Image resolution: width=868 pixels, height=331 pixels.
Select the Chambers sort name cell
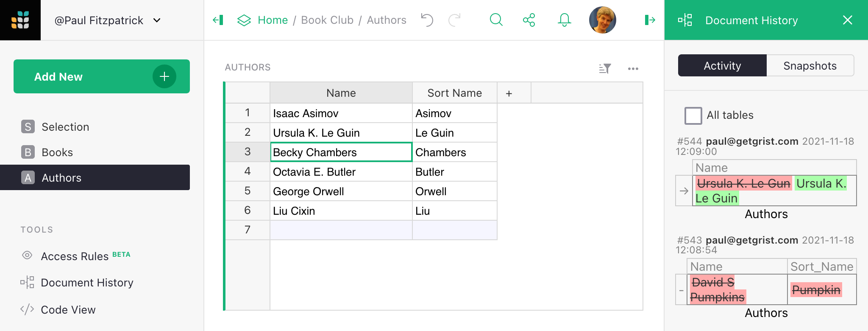(455, 152)
